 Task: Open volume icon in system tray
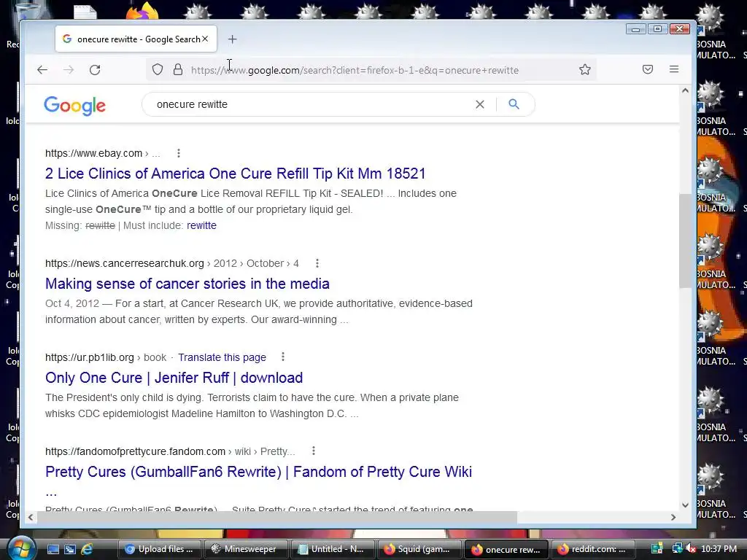pos(692,549)
